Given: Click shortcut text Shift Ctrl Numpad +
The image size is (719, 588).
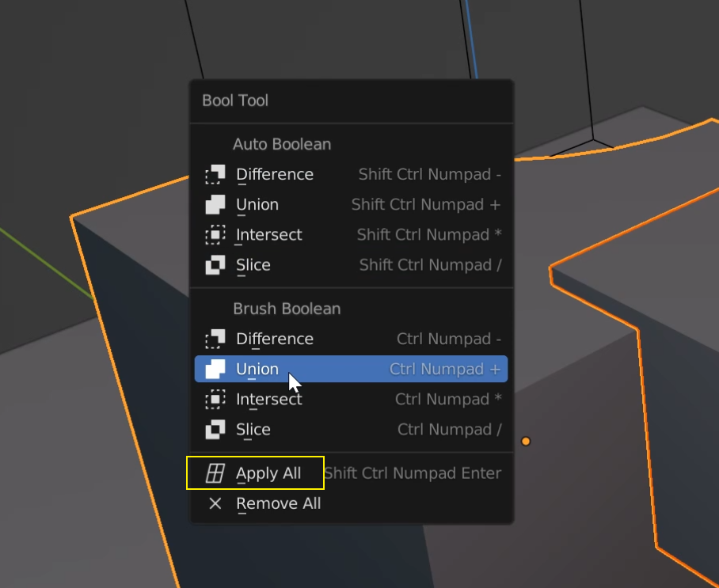Looking at the screenshot, I should tap(426, 204).
